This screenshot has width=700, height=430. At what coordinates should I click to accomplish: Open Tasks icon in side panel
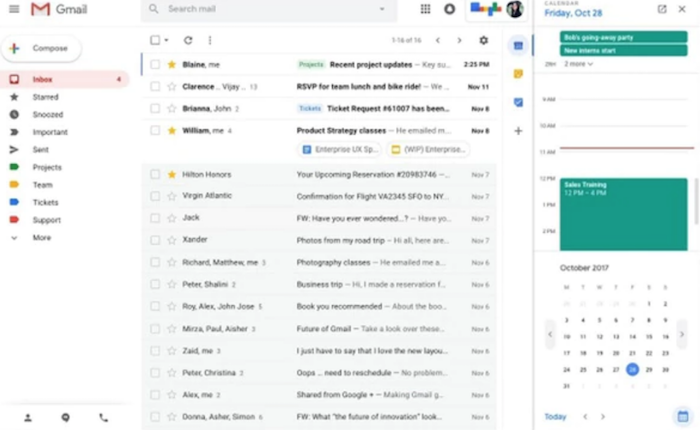pyautogui.click(x=518, y=102)
